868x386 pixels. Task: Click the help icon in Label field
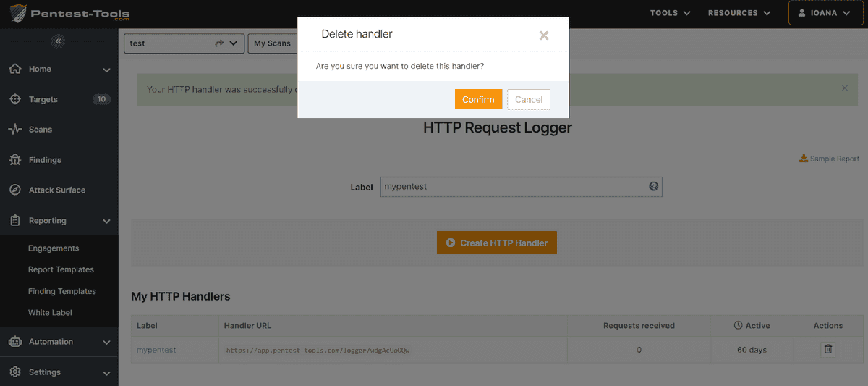pyautogui.click(x=654, y=187)
